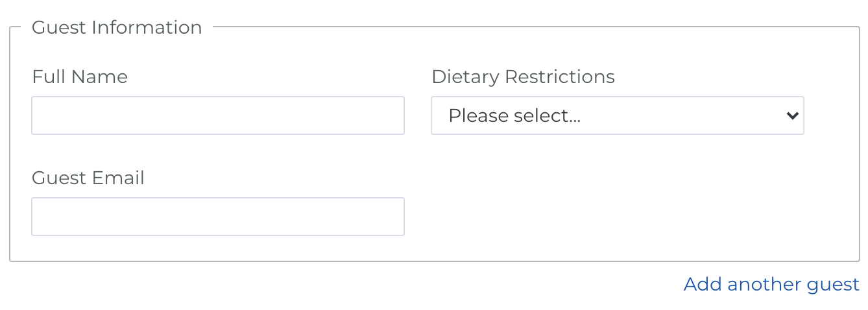Click the Guest Information legend heading
This screenshot has height=310, width=868.
(x=117, y=28)
